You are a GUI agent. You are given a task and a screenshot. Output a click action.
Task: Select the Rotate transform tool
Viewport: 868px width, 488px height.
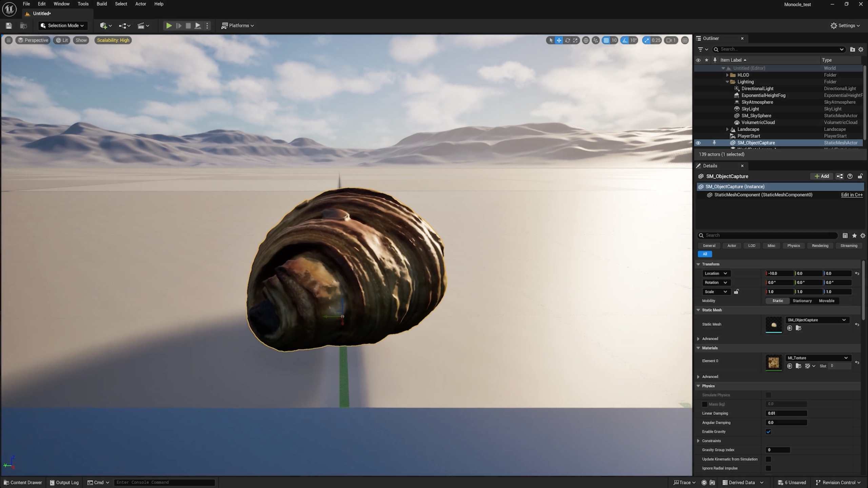(x=567, y=40)
